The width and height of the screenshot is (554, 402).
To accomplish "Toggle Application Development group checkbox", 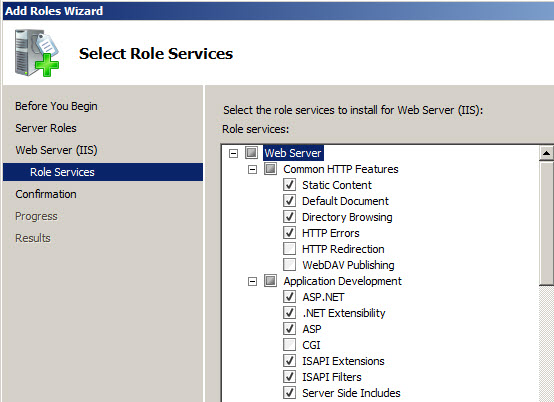I will (271, 281).
